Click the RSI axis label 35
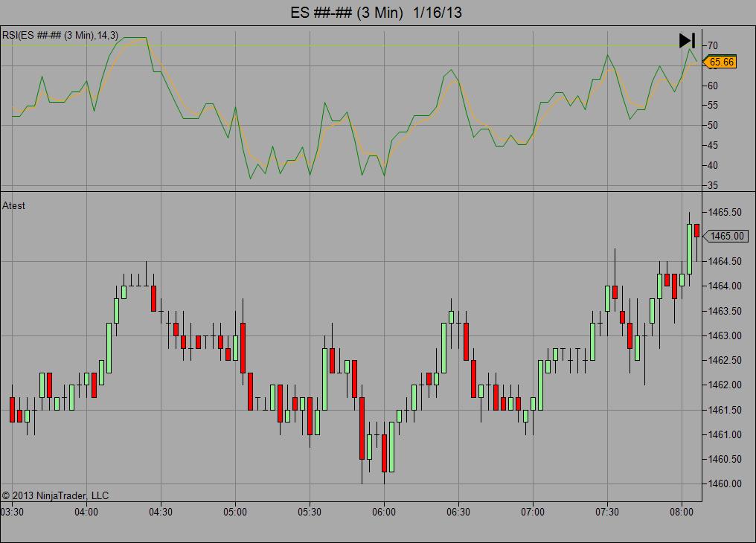This screenshot has height=543, width=756. pos(713,185)
